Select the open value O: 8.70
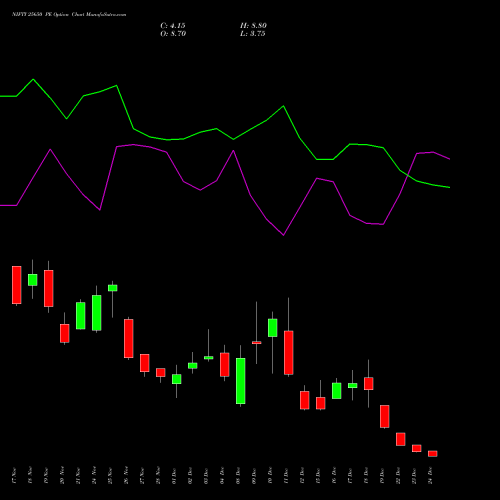This screenshot has height=500, width=500. click(x=173, y=34)
